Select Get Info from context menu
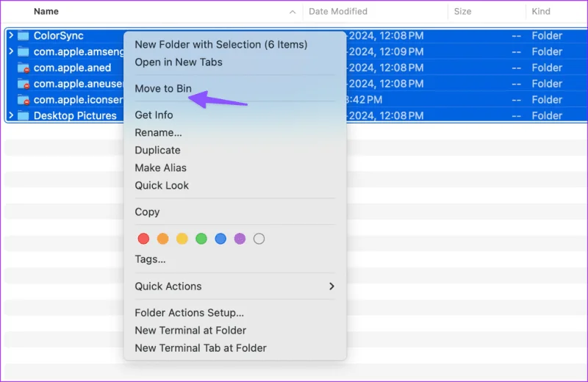This screenshot has height=382, width=588. coord(154,115)
